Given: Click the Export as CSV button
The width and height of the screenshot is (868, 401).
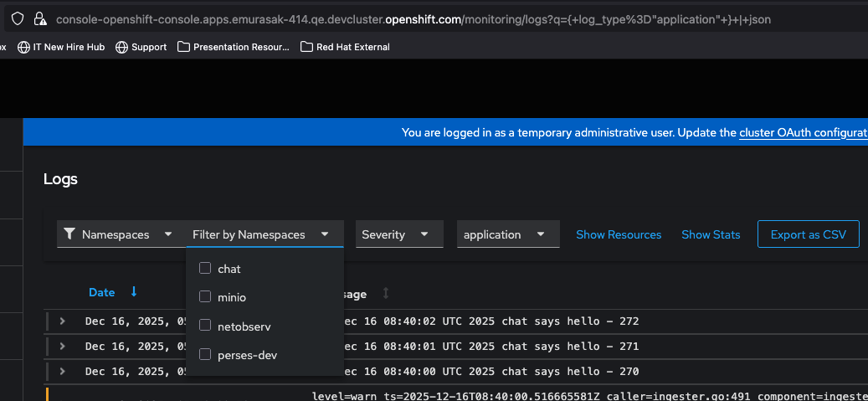Looking at the screenshot, I should 808,234.
